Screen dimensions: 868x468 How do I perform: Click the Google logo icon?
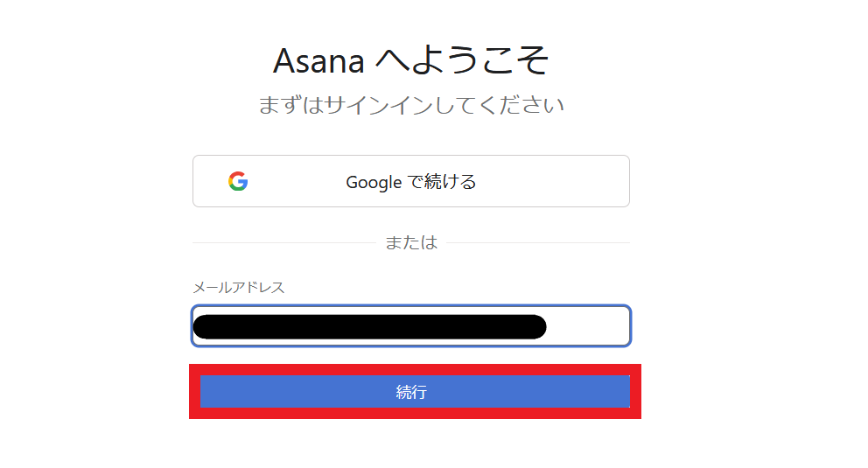238,182
